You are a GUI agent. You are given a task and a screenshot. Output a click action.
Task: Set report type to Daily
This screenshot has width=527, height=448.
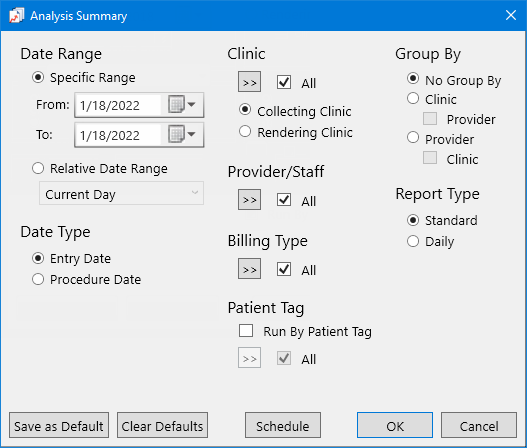click(413, 241)
